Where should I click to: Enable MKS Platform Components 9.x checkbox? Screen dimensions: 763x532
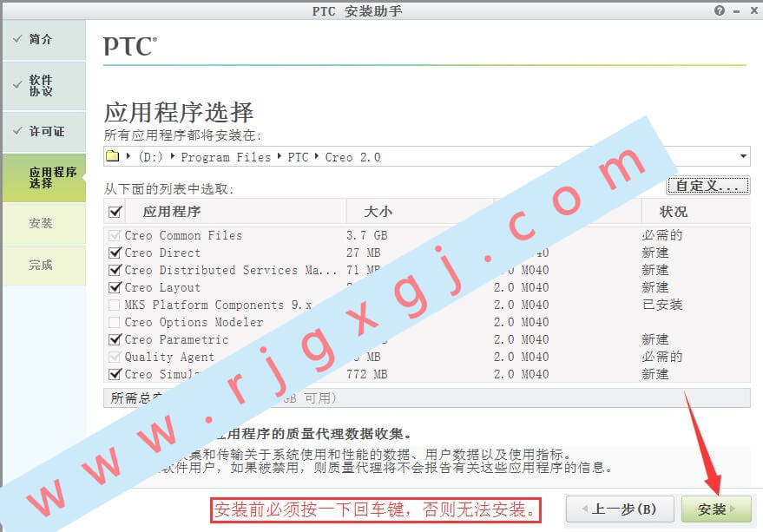tap(115, 305)
